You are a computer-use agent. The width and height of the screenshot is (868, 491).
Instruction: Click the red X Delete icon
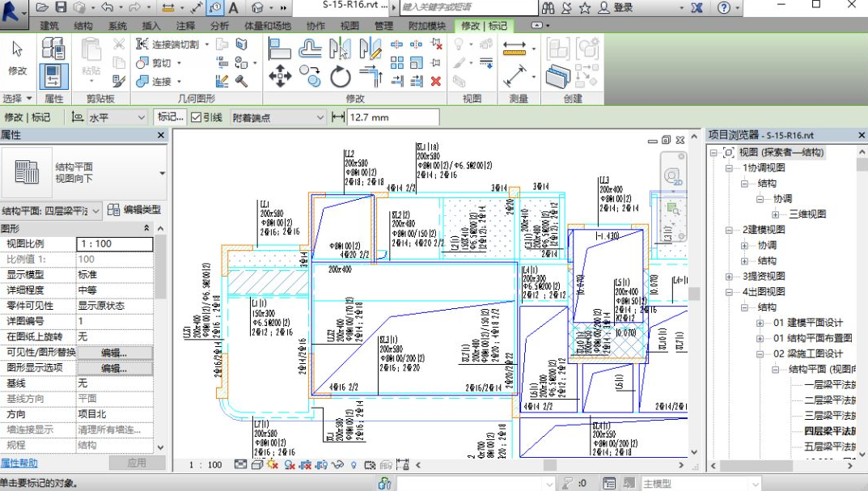tap(436, 81)
